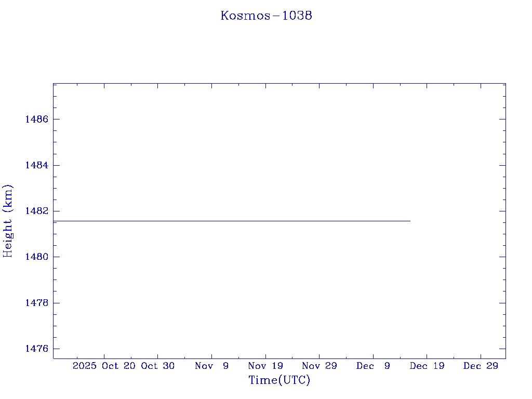Select the 1484 height tick label
The height and width of the screenshot is (399, 532).
point(36,165)
